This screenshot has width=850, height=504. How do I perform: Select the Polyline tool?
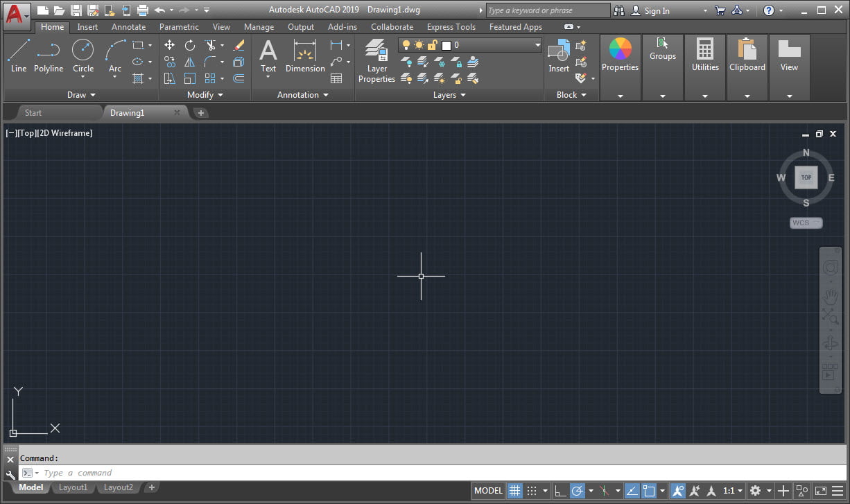point(49,55)
